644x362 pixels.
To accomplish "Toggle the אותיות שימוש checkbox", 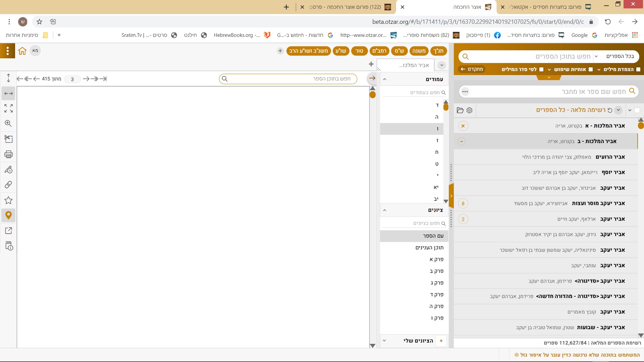I will [x=591, y=69].
